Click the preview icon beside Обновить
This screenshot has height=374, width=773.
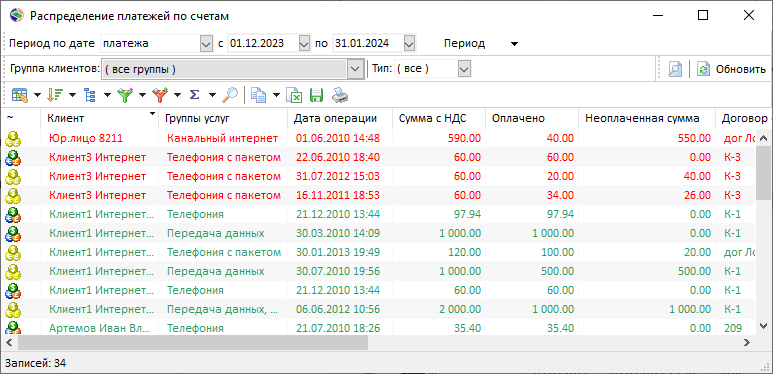click(674, 69)
